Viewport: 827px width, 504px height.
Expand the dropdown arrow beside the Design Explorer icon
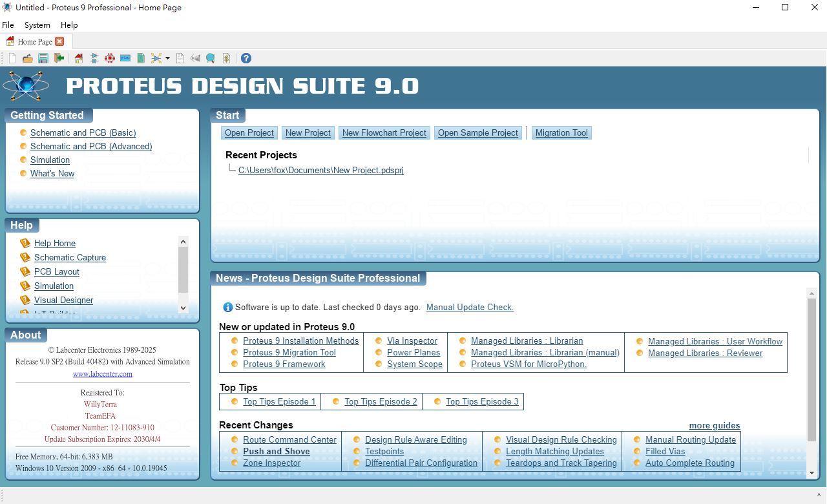pyautogui.click(x=167, y=58)
